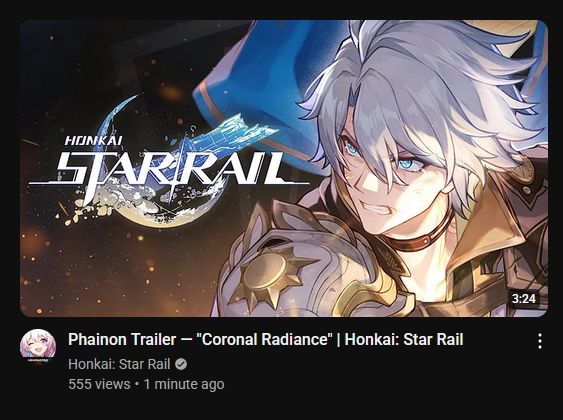
Task: Click the small HONKAI text above the logo
Action: [x=93, y=140]
